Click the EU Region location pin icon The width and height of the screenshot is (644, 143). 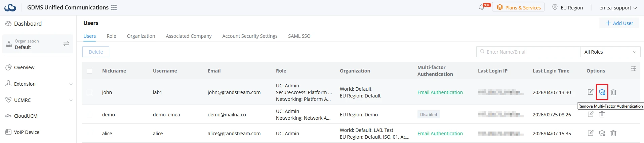(555, 7)
